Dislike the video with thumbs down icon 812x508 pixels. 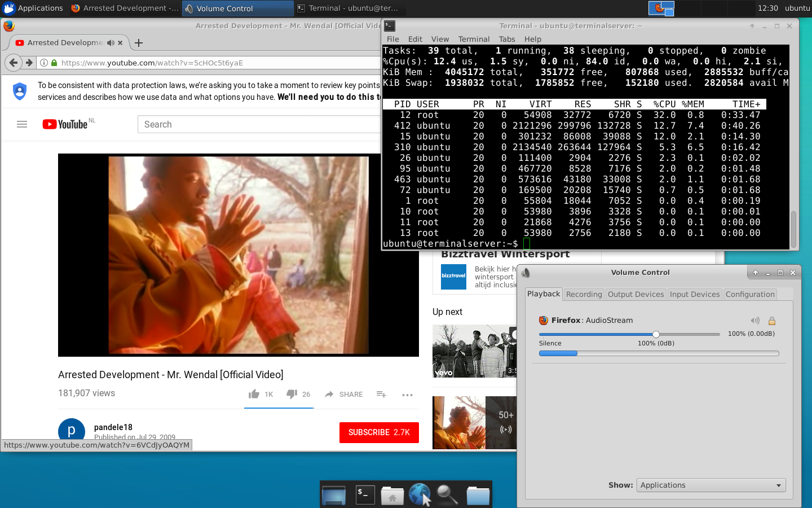(292, 394)
